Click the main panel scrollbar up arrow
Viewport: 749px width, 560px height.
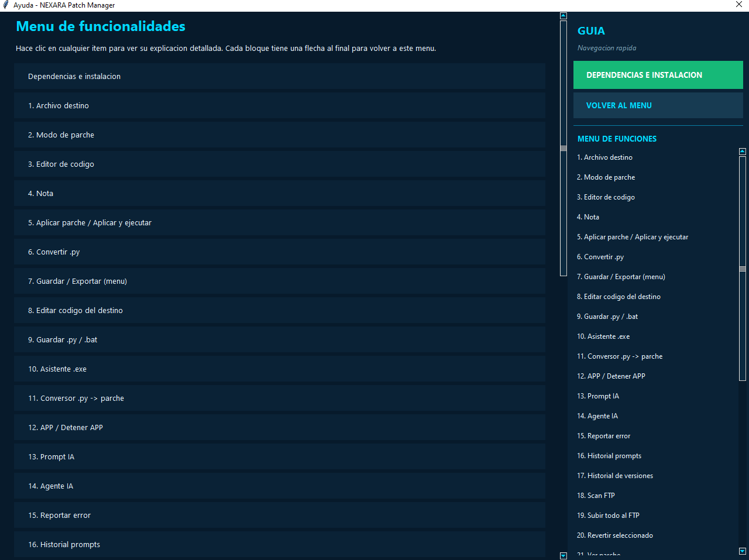pos(564,16)
